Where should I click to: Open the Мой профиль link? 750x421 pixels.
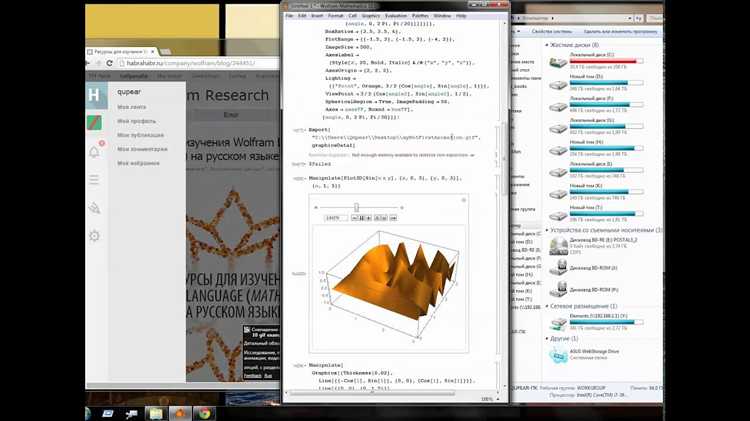[x=136, y=121]
